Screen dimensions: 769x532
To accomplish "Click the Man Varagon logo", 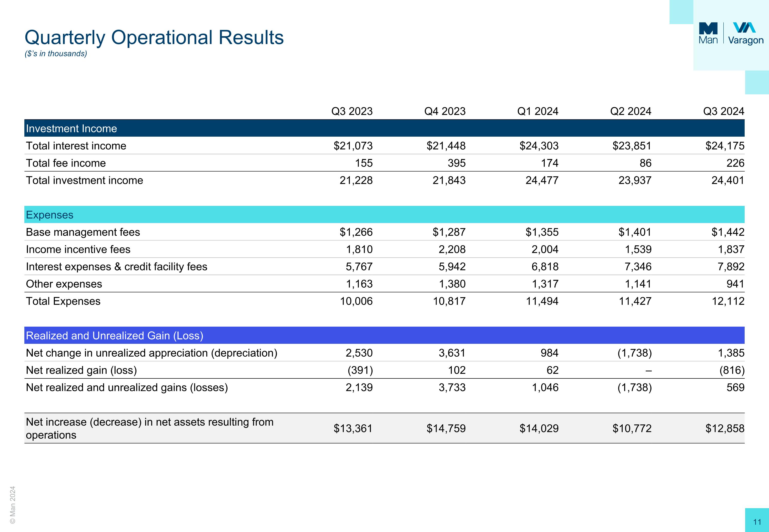I will pyautogui.click(x=731, y=33).
